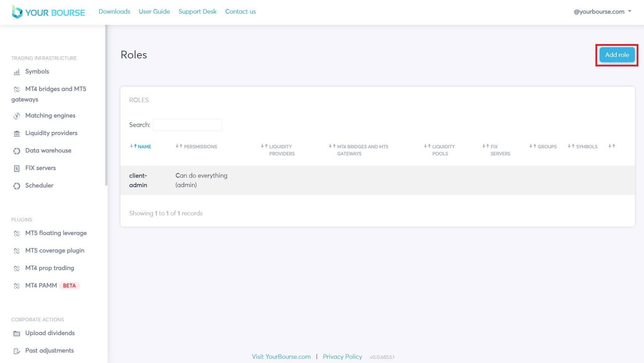Click the Data warehouse icon
This screenshot has height=363, width=644.
click(x=17, y=151)
